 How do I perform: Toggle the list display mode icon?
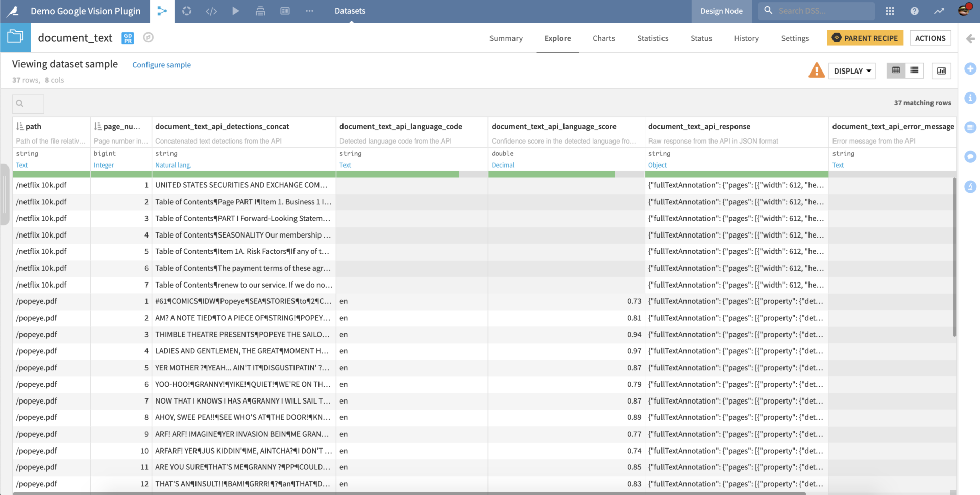tap(914, 70)
